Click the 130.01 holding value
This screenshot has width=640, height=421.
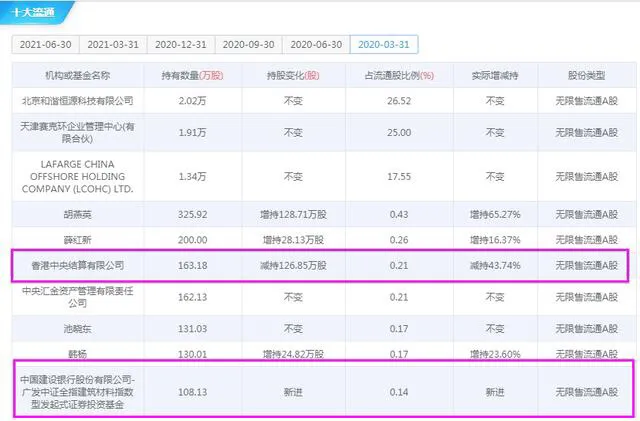[x=192, y=354]
